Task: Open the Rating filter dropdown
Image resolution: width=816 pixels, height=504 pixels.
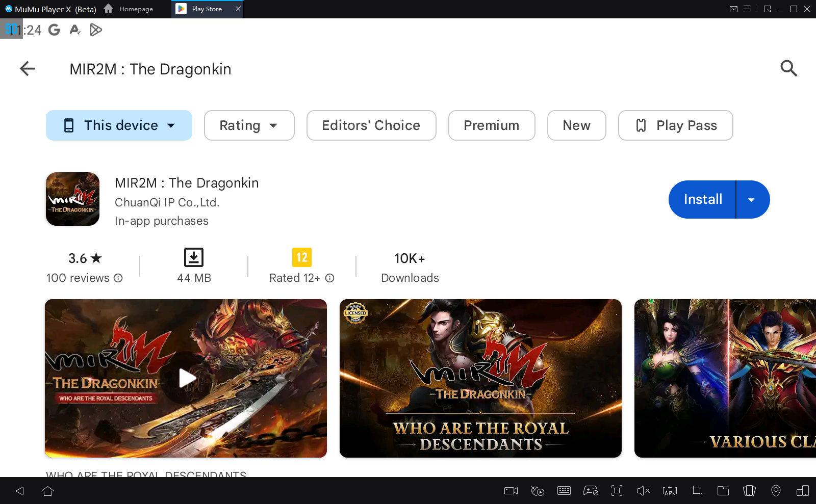Action: coord(249,125)
